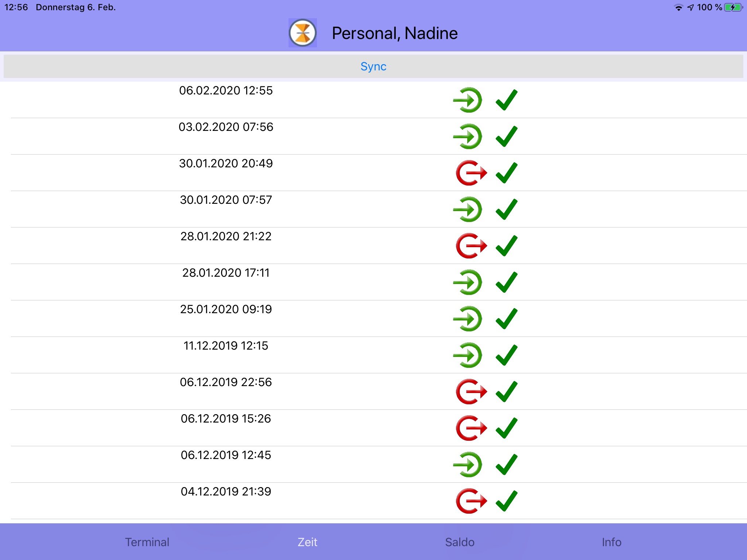Click clock-in icon for 03.02.2020 07:56
Image resolution: width=747 pixels, height=560 pixels.
click(468, 136)
